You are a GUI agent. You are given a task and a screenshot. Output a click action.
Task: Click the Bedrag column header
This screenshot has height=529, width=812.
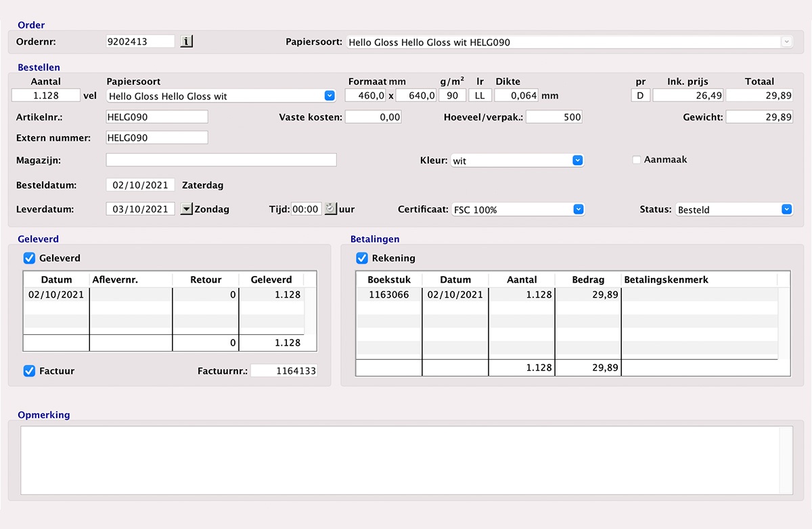click(588, 279)
